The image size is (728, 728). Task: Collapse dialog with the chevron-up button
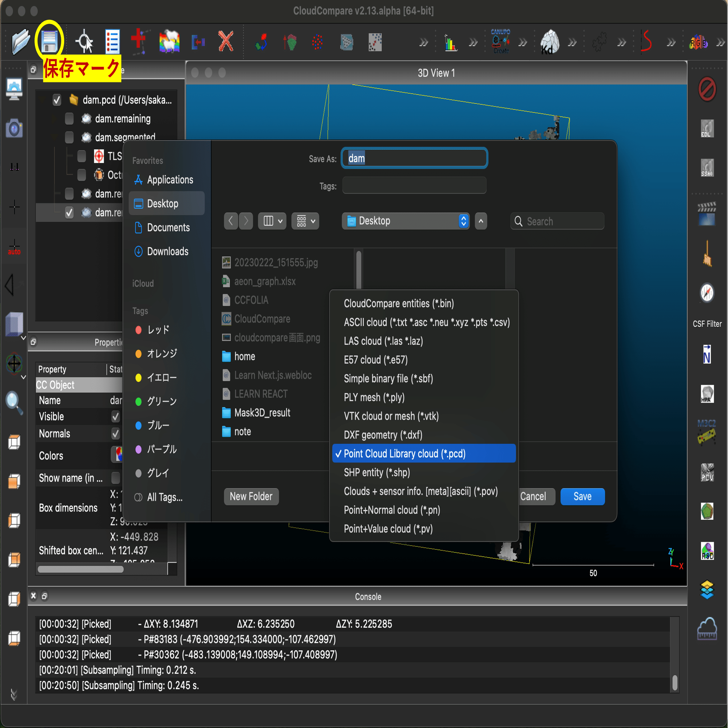(481, 221)
